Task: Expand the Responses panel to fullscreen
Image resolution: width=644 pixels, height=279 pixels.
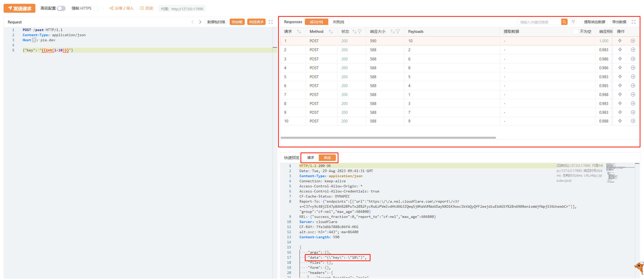Action: pyautogui.click(x=634, y=22)
